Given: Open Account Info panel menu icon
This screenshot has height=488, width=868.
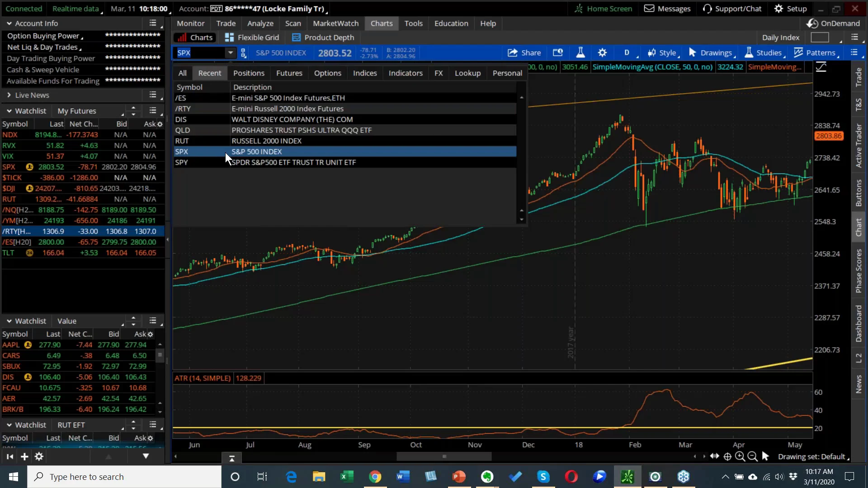Looking at the screenshot, I should (x=153, y=23).
